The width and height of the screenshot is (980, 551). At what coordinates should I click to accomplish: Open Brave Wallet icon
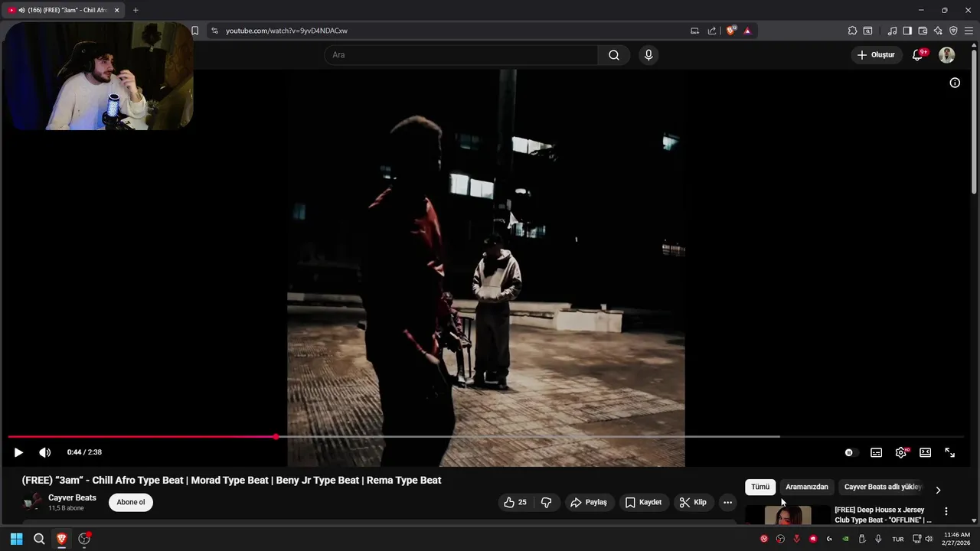923,31
